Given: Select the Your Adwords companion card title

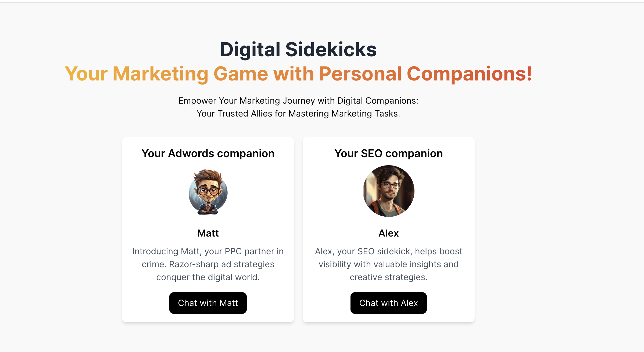Looking at the screenshot, I should 208,153.
